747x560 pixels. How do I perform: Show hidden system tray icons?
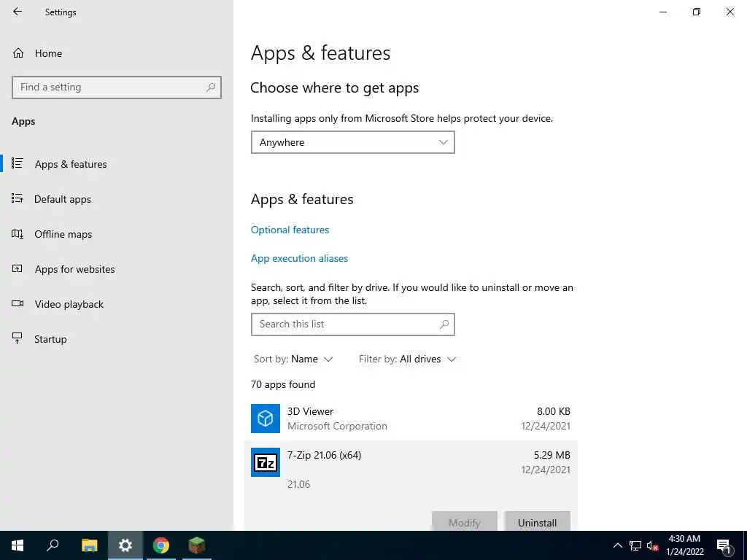coord(617,545)
